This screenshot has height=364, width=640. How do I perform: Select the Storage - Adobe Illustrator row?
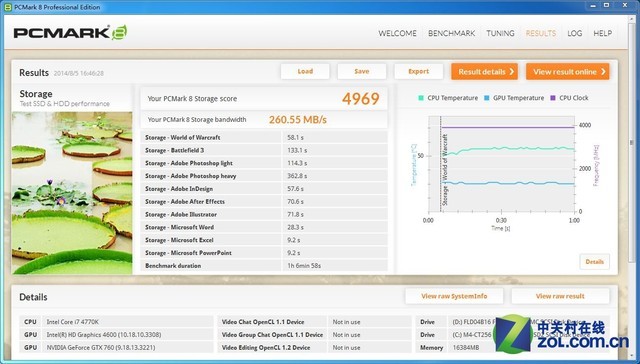pyautogui.click(x=264, y=214)
